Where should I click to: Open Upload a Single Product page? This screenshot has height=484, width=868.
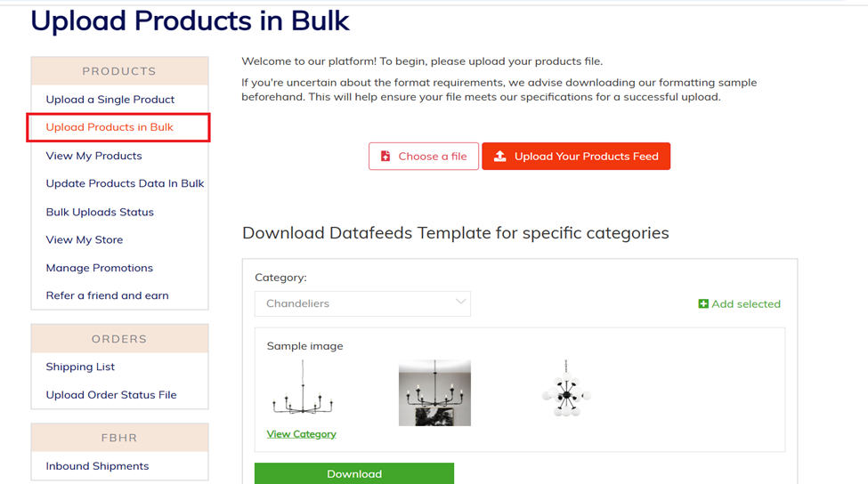point(110,100)
